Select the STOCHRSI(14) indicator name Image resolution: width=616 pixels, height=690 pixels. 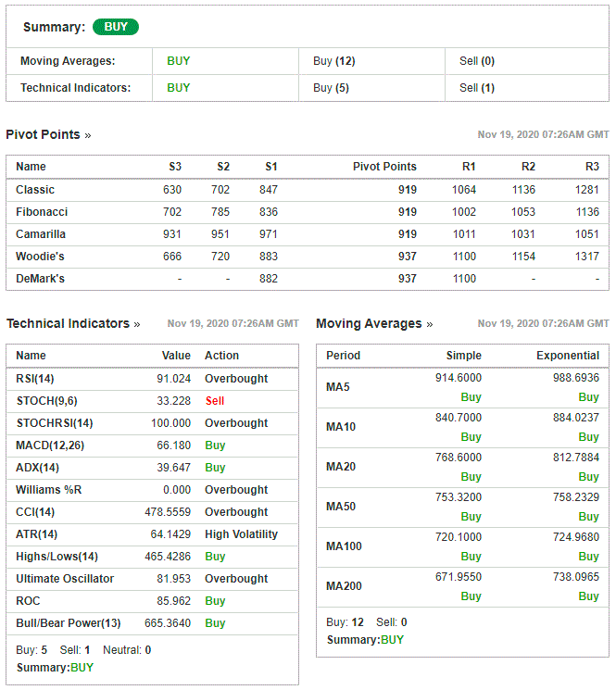[55, 423]
